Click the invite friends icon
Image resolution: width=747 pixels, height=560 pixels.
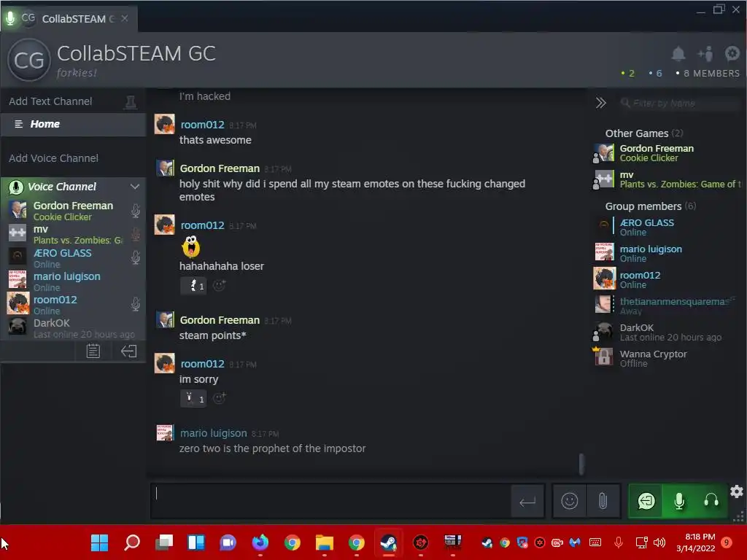(705, 54)
